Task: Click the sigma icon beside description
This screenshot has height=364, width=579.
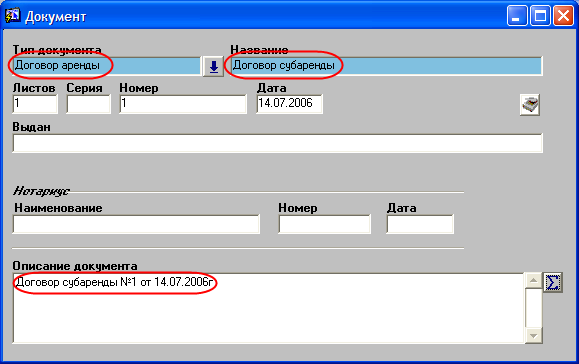Action: 552,282
